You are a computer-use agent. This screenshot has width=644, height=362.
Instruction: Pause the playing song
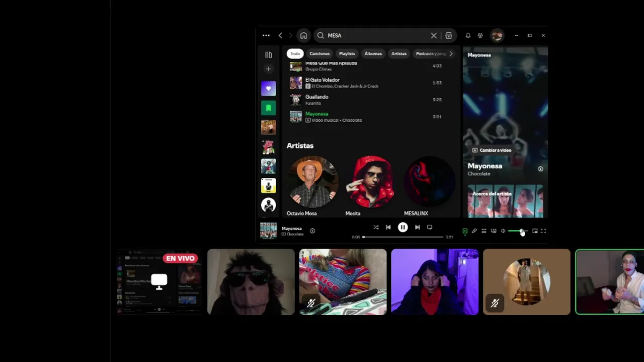(x=403, y=227)
